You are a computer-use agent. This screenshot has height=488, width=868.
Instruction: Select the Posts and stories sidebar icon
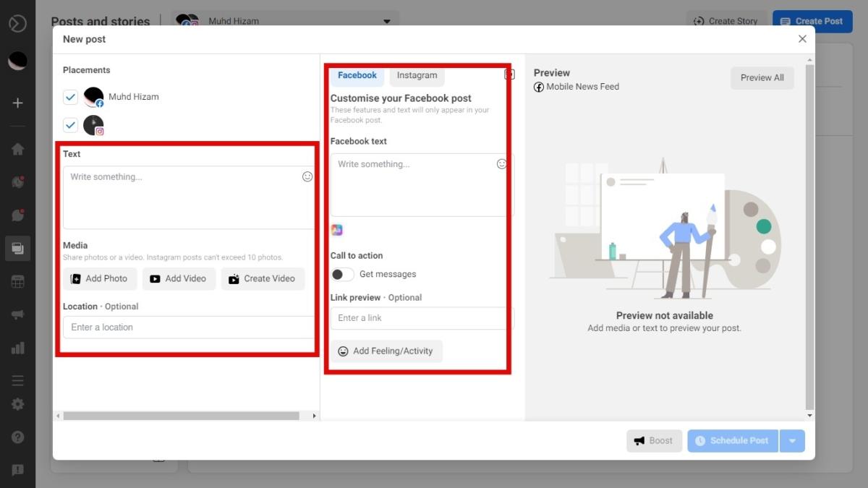coord(17,249)
